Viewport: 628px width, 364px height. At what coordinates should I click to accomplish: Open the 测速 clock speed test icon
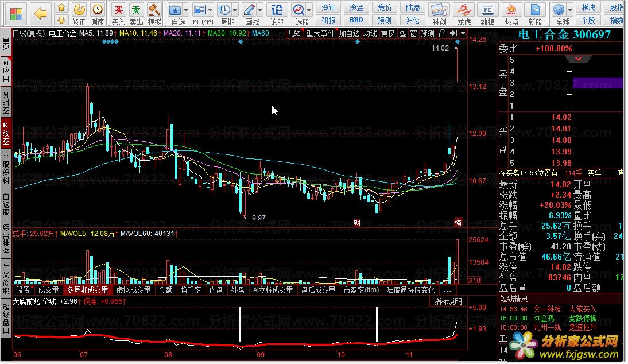pyautogui.click(x=98, y=10)
